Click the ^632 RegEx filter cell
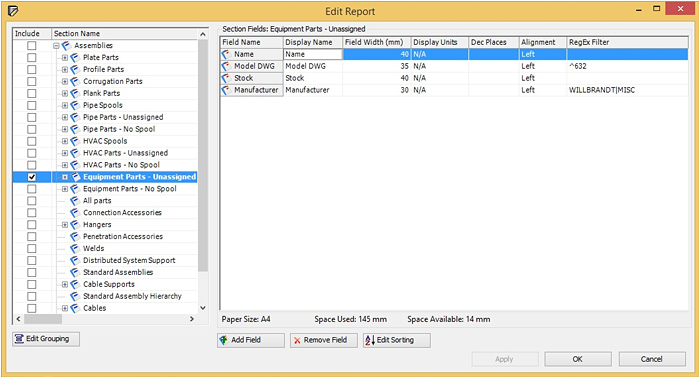This screenshot has height=377, width=700. [x=627, y=66]
